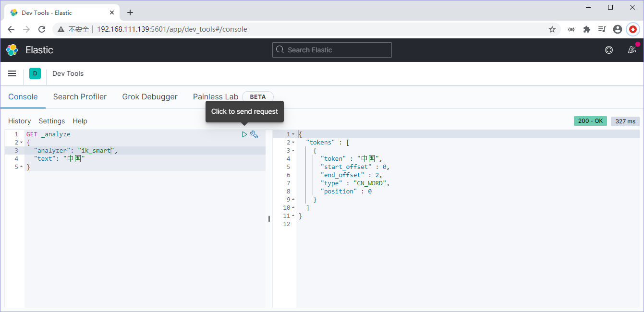Open the console Settings link
The image size is (644, 312).
point(52,121)
